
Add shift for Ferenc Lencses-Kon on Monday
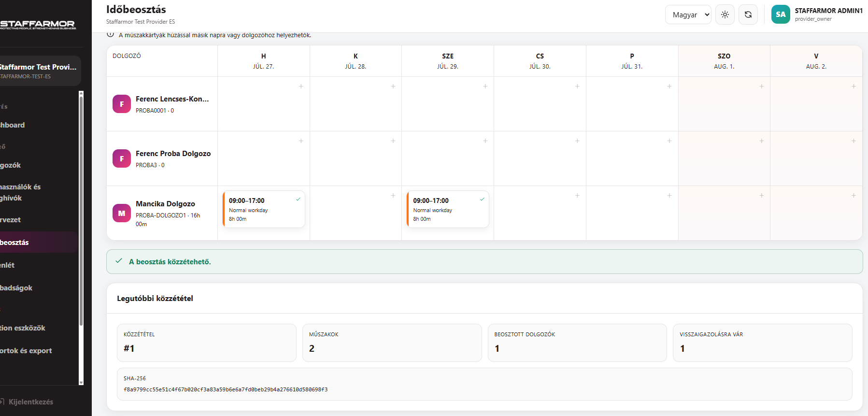coord(301,86)
